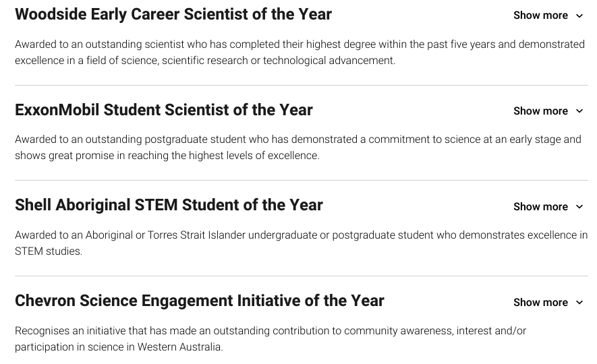The height and width of the screenshot is (364, 597).
Task: Select the Chevron Science Engagement Initiative heading
Action: [200, 301]
